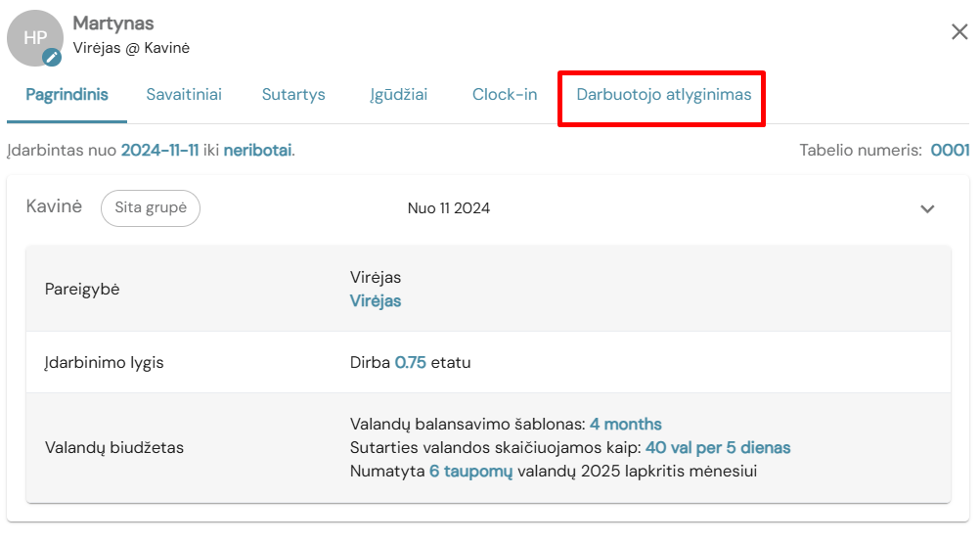Open the Pagrindinis tab
The image size is (980, 543).
coord(67,94)
